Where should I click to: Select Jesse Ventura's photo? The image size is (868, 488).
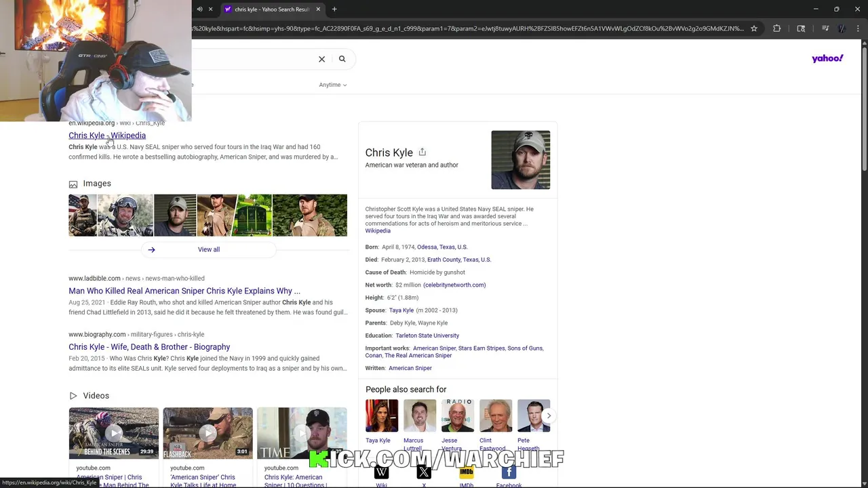pos(458,415)
